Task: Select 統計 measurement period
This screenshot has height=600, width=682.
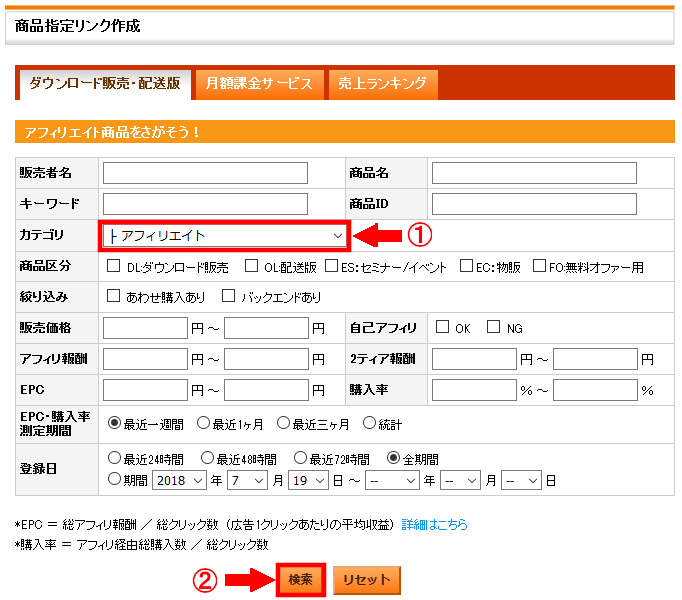Action: pos(369,423)
